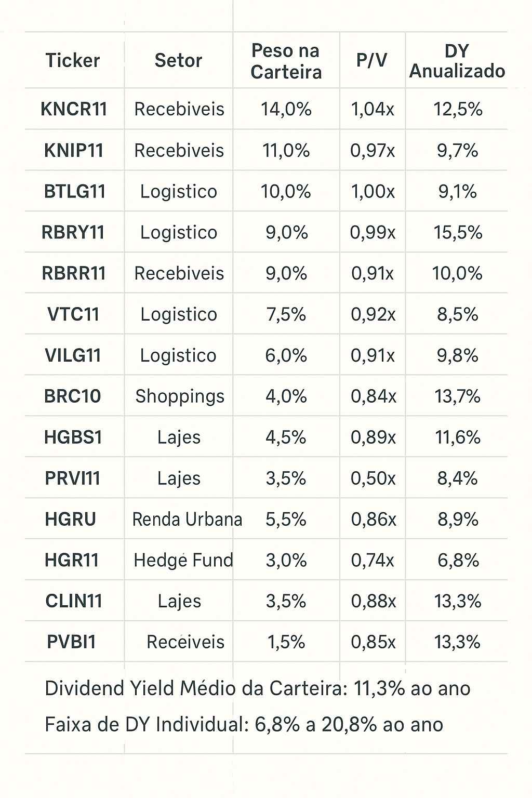Click the PRVI11 P/V value 0,50x
Image resolution: width=532 pixels, height=798 pixels.
tap(373, 478)
